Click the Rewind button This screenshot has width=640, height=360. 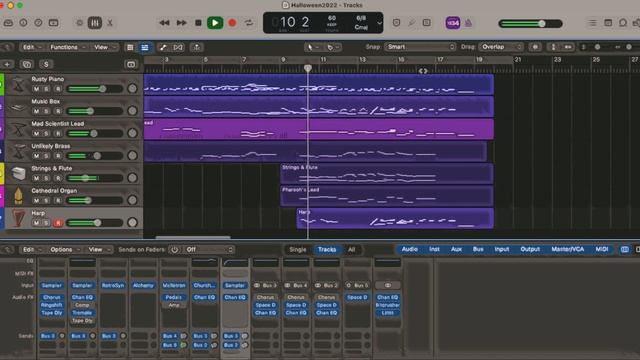click(x=164, y=23)
